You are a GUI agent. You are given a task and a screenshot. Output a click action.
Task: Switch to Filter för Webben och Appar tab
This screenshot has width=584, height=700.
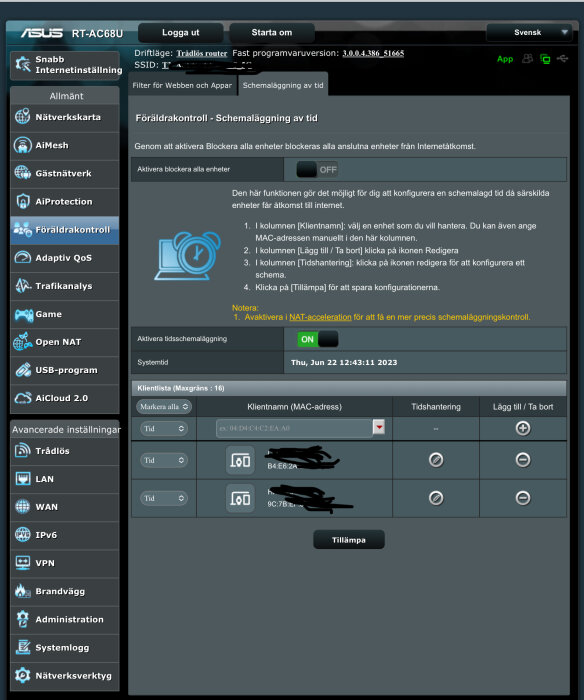tap(182, 85)
